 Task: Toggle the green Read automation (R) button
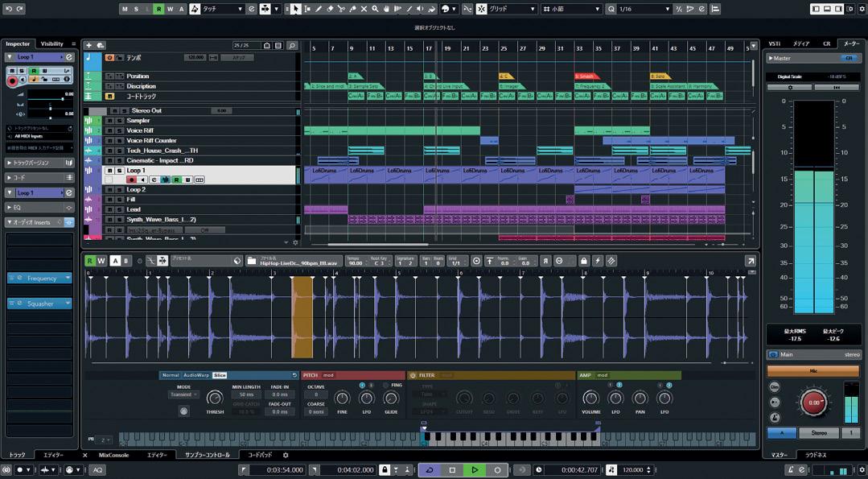click(x=159, y=9)
